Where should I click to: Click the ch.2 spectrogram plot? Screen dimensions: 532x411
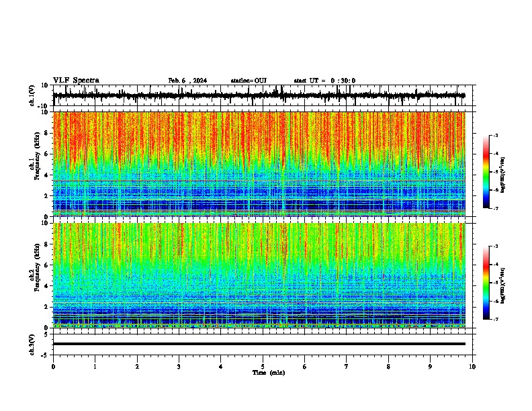pos(259,275)
